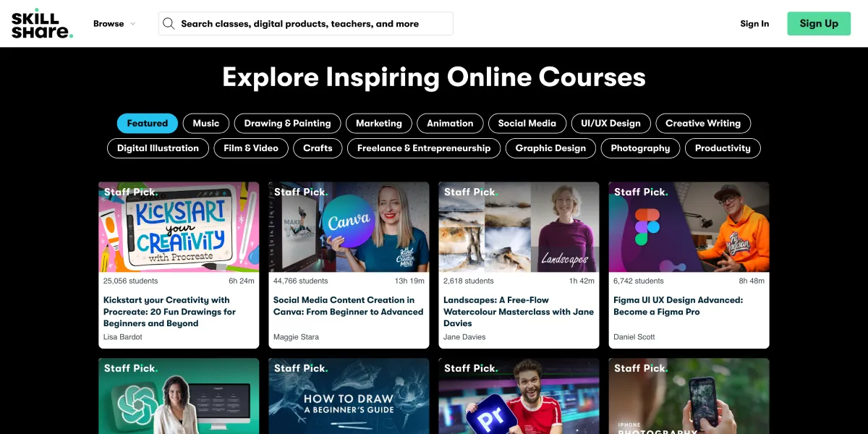Filter by Graphic Design
The image size is (868, 434).
click(x=550, y=148)
